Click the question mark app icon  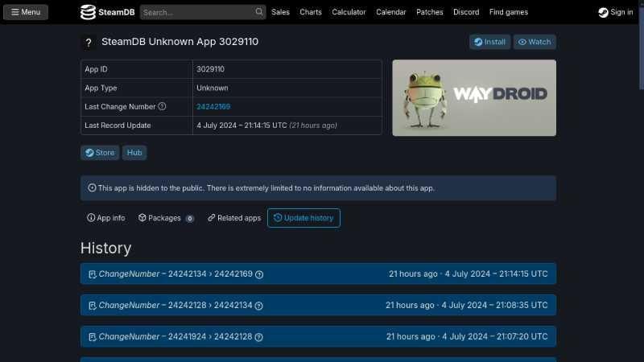(89, 43)
